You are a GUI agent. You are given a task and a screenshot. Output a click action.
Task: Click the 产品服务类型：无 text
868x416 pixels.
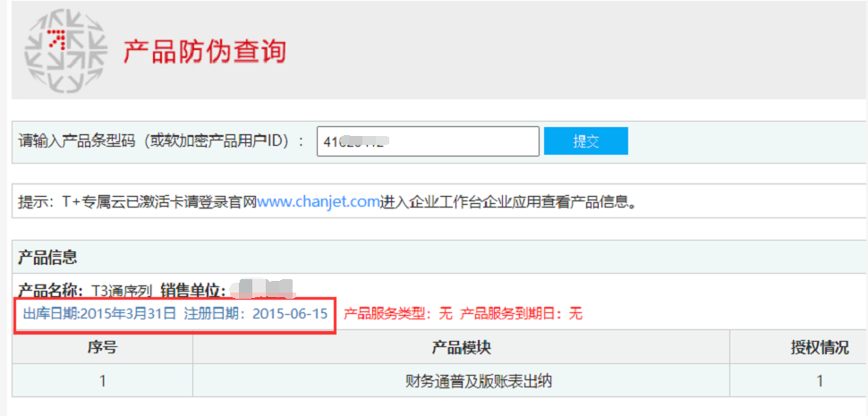398,314
